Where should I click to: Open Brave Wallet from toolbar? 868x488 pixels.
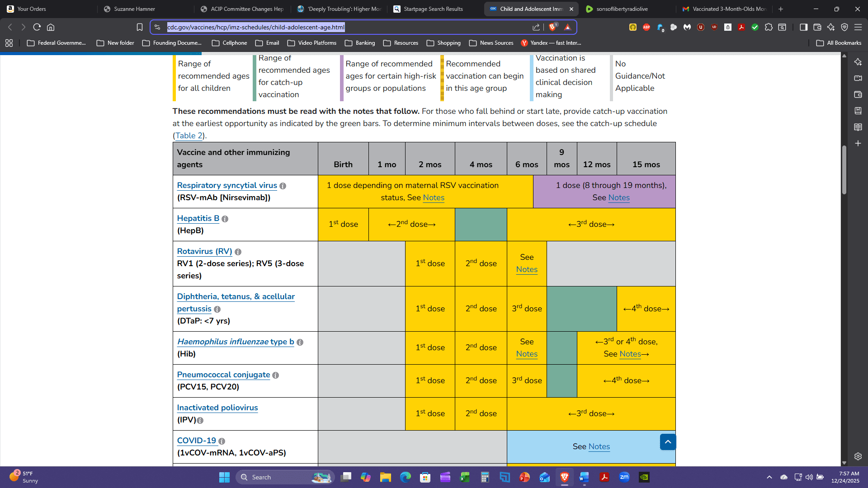(x=817, y=27)
